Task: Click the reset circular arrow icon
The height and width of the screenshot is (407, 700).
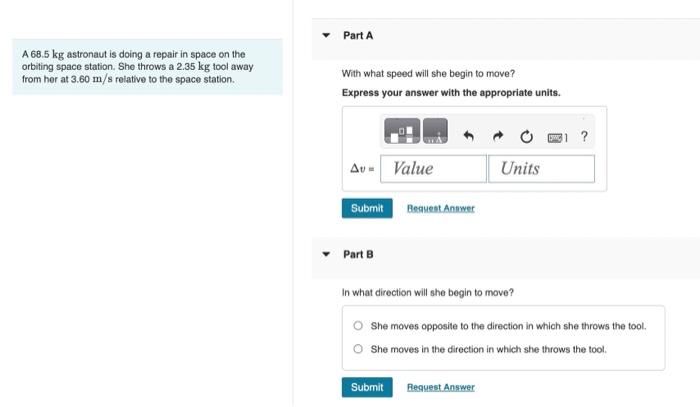Action: click(526, 136)
